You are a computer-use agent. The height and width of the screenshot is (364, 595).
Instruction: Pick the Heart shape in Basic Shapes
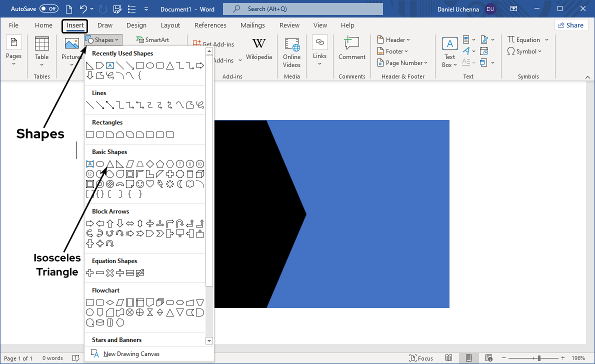tap(149, 184)
